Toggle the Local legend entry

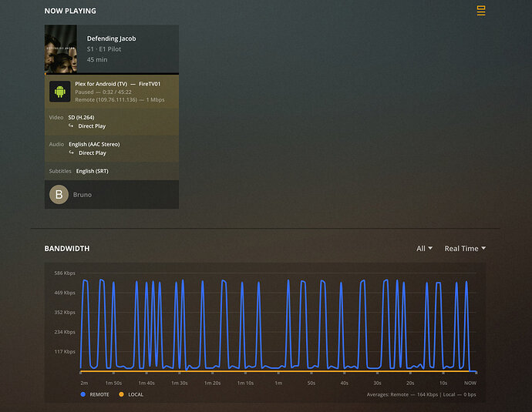click(131, 394)
